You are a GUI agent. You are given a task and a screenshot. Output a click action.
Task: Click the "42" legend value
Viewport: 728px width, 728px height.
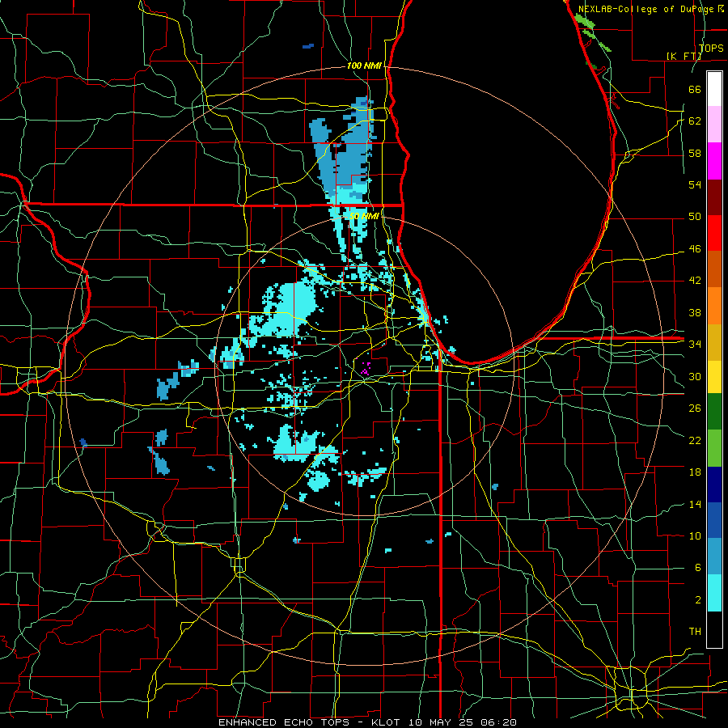tap(695, 281)
